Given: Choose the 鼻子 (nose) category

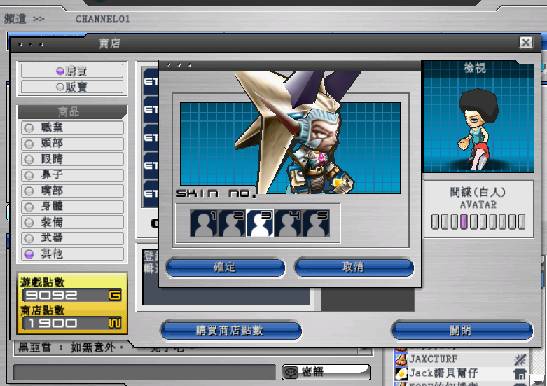Looking at the screenshot, I should (x=72, y=175).
